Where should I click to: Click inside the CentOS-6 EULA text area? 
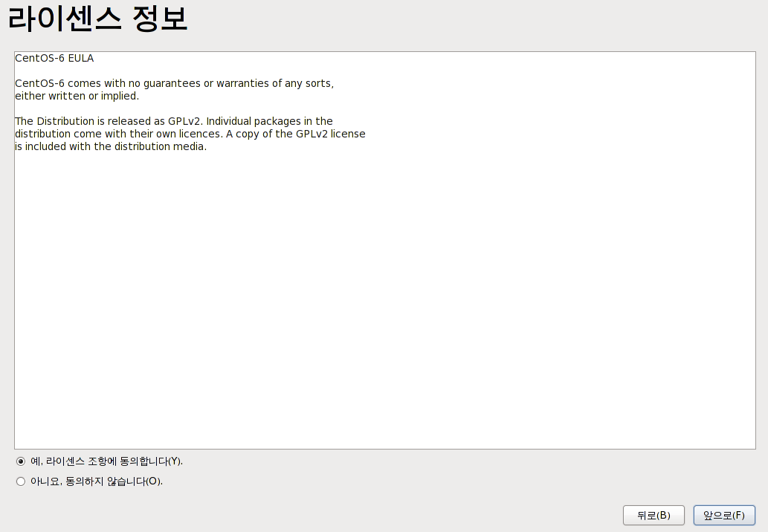click(x=385, y=250)
